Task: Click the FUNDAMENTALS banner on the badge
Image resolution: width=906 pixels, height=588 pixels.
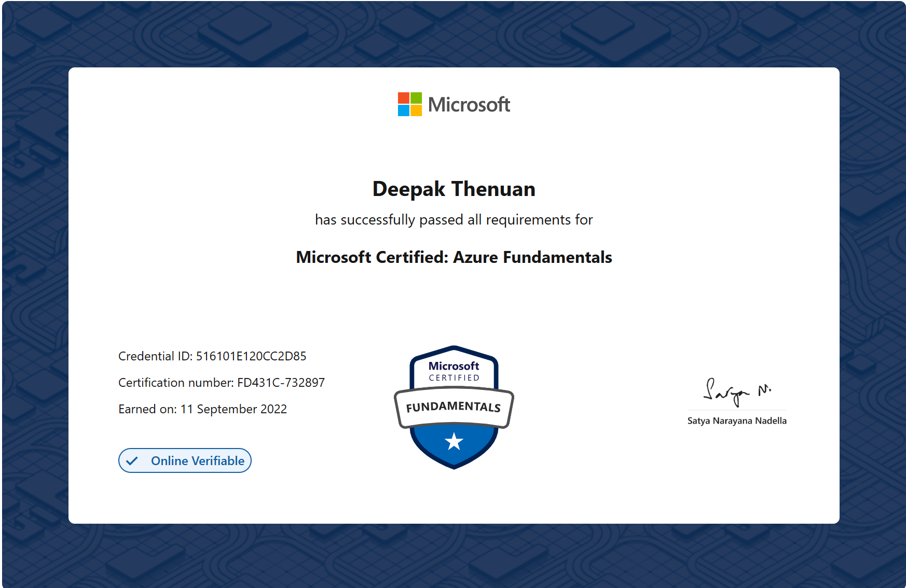Action: (x=454, y=407)
